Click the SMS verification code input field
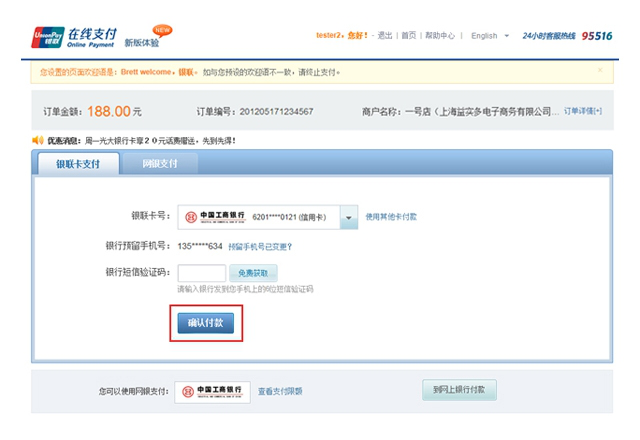Image resolution: width=640 pixels, height=440 pixels. (x=201, y=272)
